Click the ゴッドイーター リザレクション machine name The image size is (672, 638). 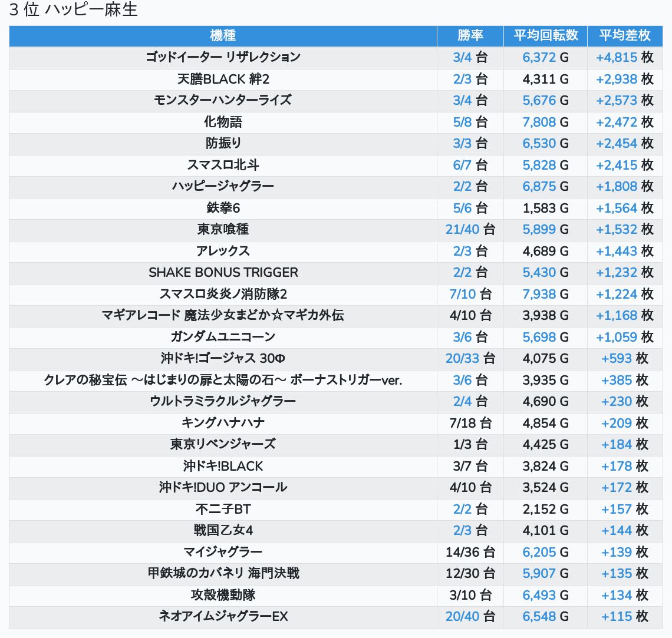(x=223, y=57)
